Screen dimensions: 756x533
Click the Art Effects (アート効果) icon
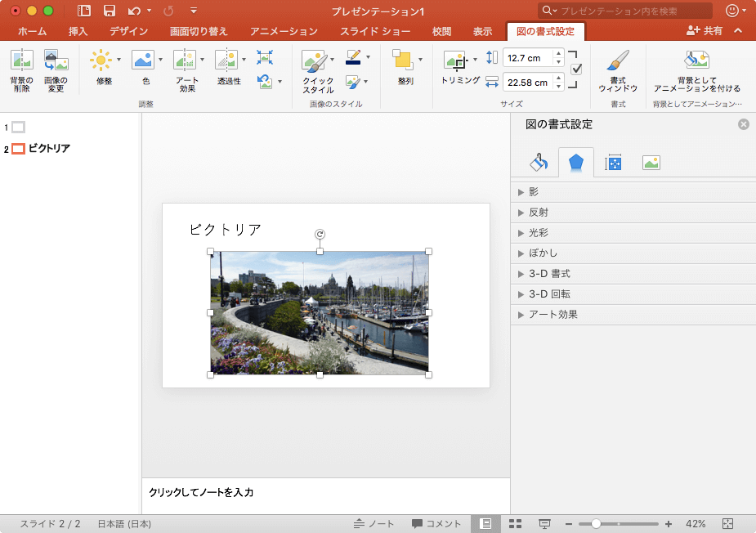[x=185, y=60]
